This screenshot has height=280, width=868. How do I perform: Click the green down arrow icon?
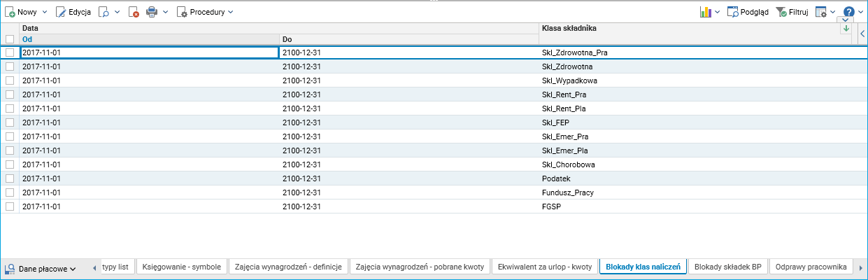[x=846, y=29]
